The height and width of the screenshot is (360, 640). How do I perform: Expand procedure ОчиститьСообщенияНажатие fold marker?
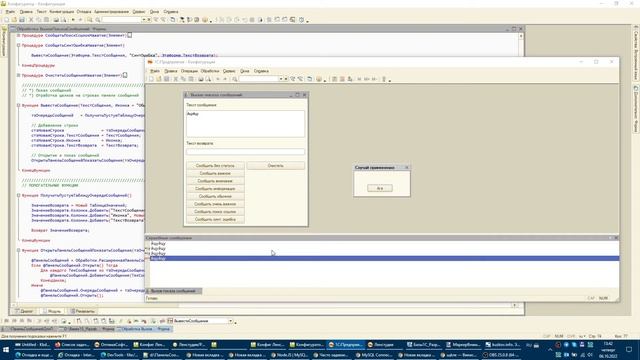tap(18, 75)
